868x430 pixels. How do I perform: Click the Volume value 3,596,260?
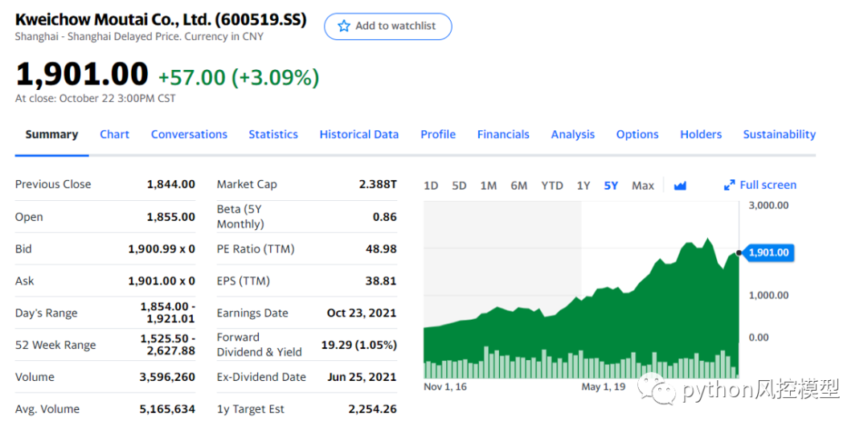point(167,378)
